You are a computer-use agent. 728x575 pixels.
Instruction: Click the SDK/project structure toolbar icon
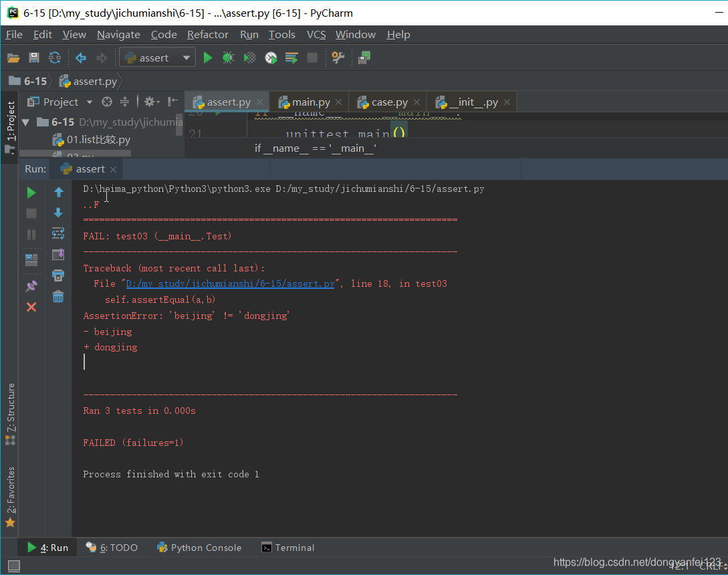[x=364, y=57]
